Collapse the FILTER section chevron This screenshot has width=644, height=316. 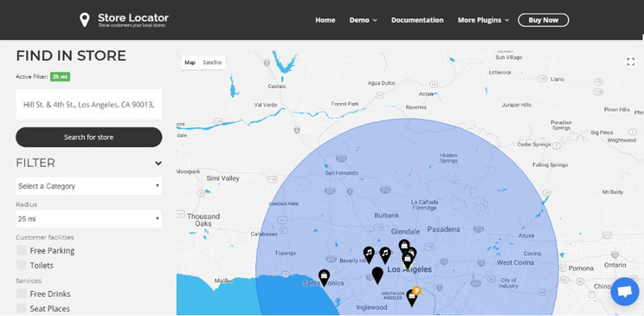click(x=158, y=163)
